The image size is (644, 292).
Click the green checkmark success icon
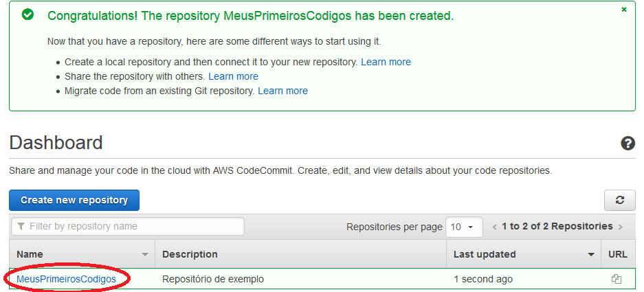[27, 15]
